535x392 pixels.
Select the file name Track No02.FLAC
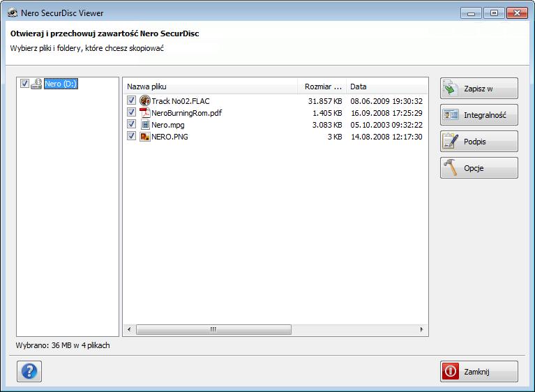(x=181, y=101)
